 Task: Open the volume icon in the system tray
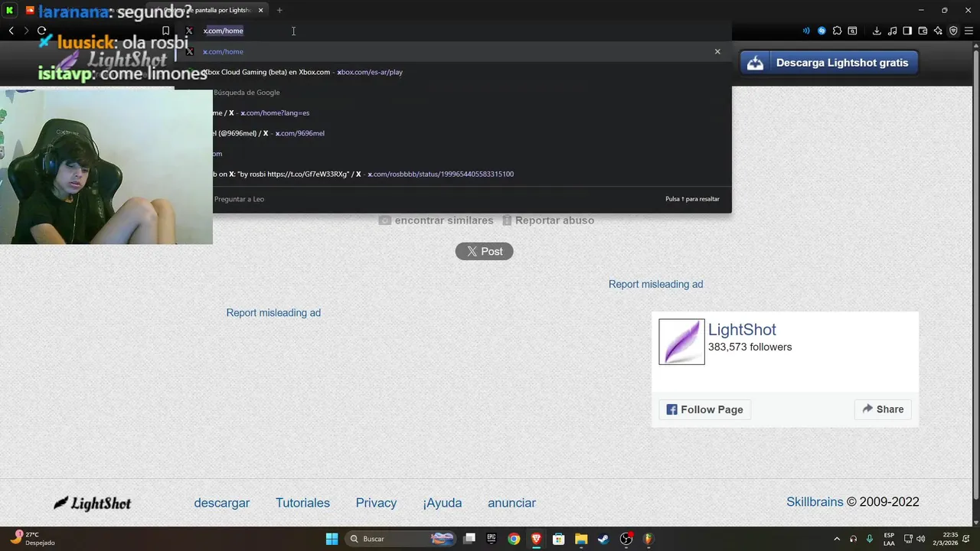click(x=921, y=539)
